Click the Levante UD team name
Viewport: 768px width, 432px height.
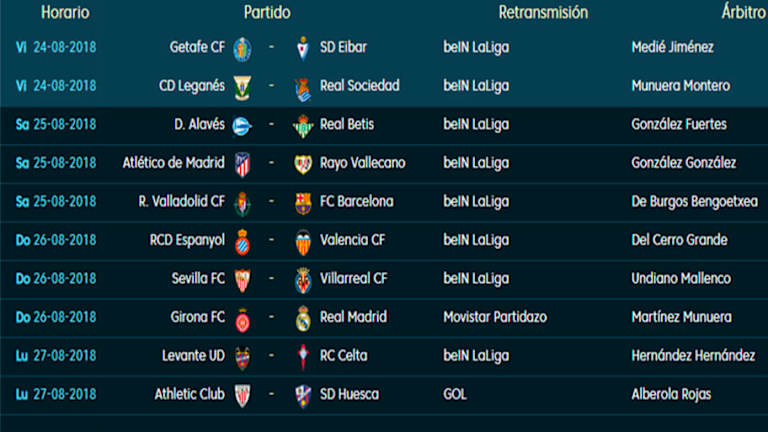pyautogui.click(x=193, y=355)
